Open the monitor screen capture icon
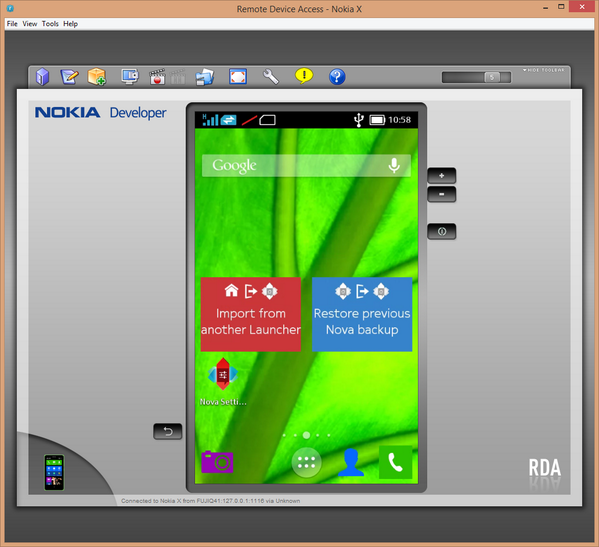 pos(130,76)
